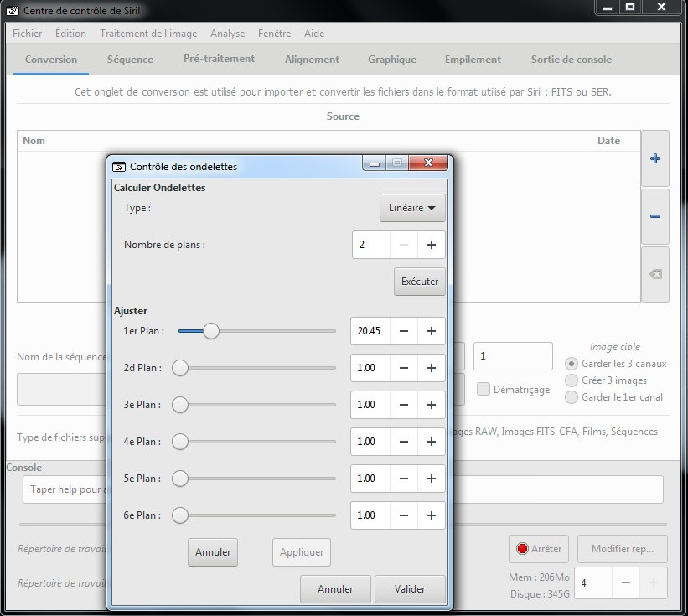Decrease 1er Plan value with minus
Image resolution: width=688 pixels, height=616 pixels.
tap(404, 331)
